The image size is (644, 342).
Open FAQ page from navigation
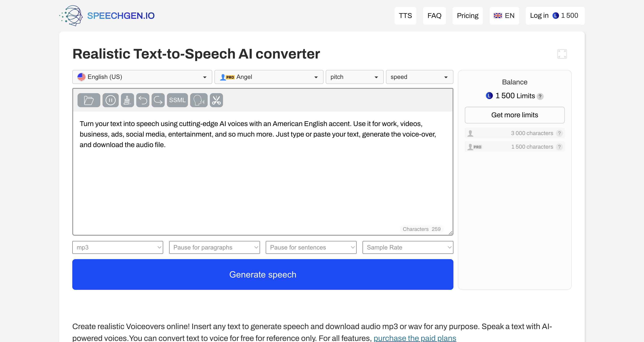click(x=434, y=16)
